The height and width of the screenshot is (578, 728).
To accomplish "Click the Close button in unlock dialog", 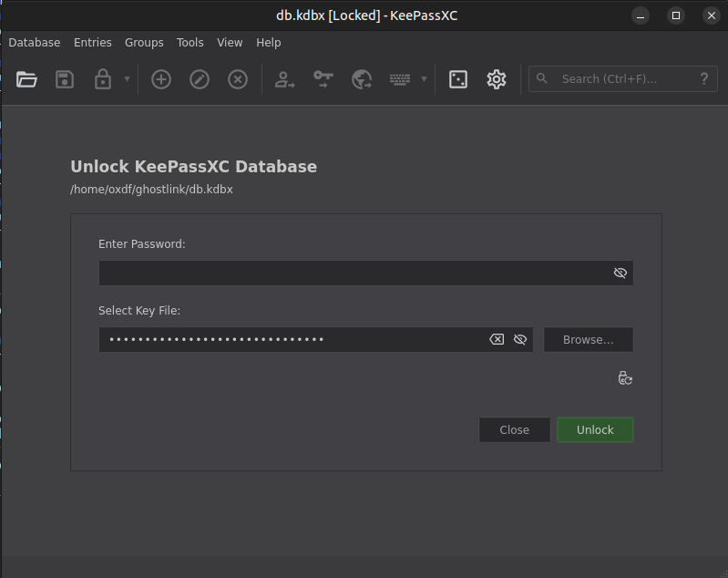I will (x=515, y=429).
